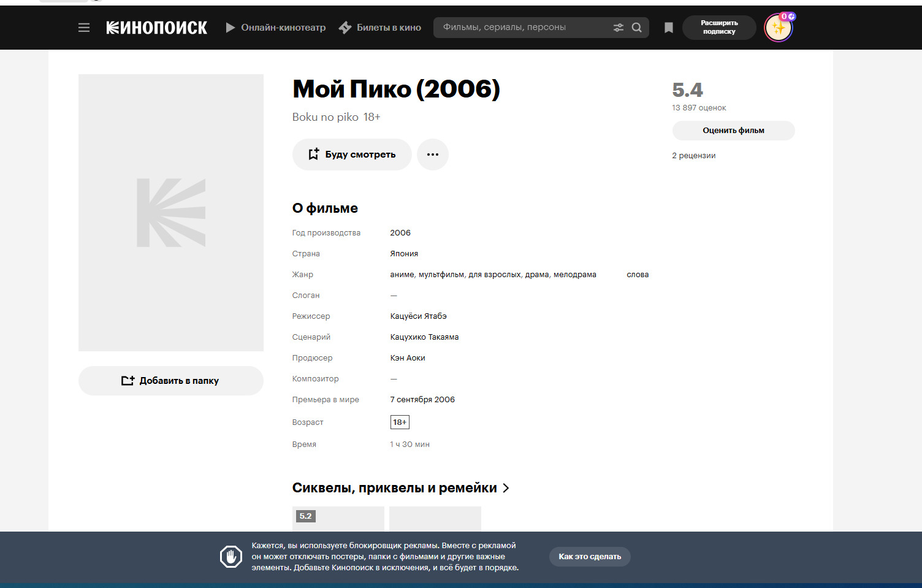Open the user profile avatar
The width and height of the screenshot is (922, 588).
click(778, 28)
